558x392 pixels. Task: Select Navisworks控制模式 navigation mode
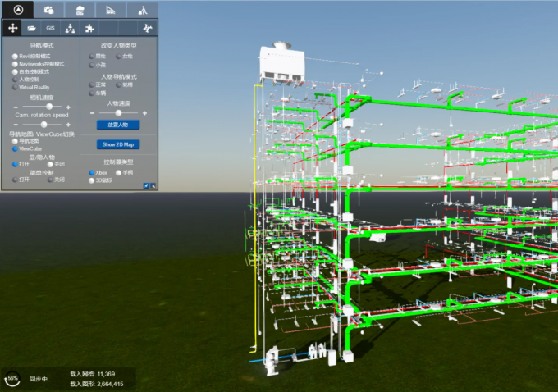point(15,64)
